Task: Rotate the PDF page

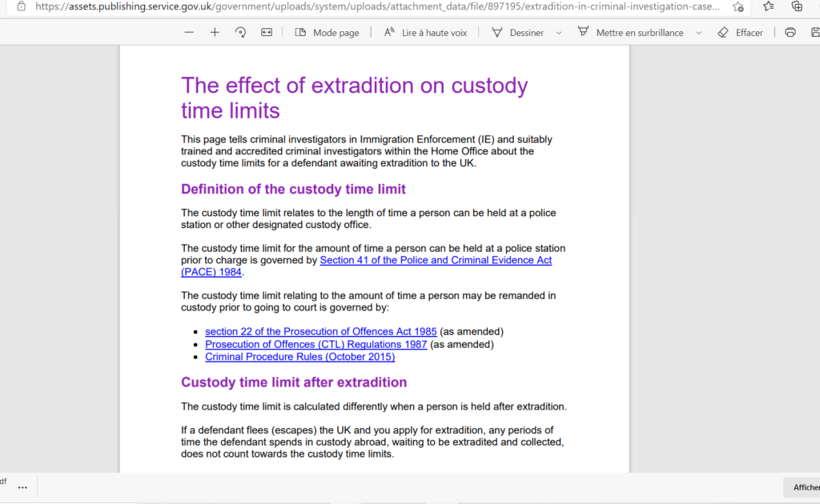Action: pos(240,32)
